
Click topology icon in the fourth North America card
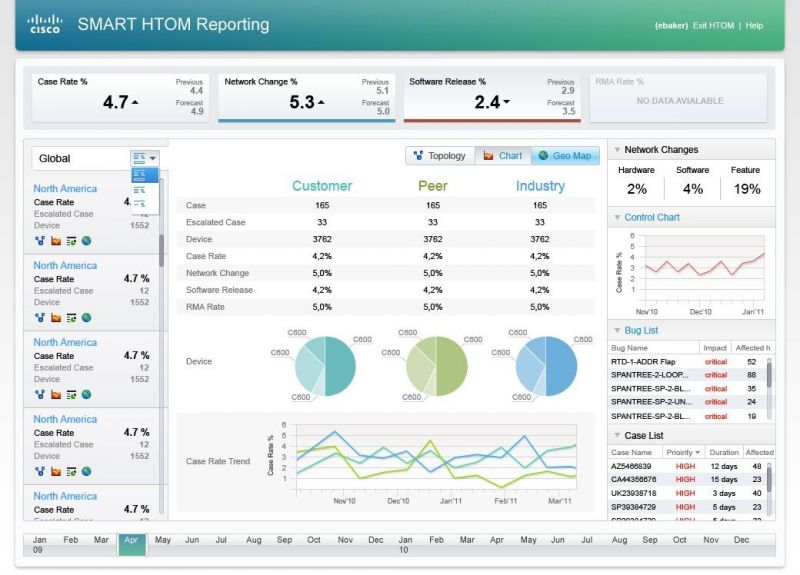pos(40,471)
